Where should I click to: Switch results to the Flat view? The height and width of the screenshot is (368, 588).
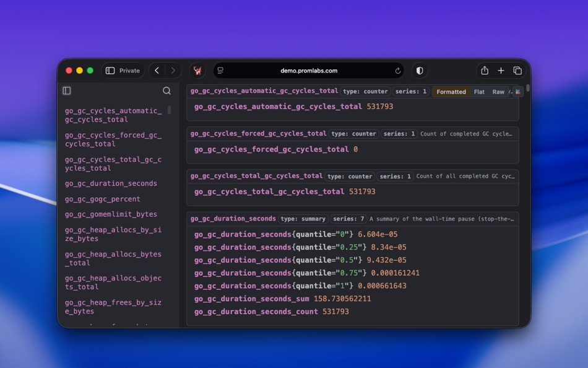pyautogui.click(x=479, y=91)
